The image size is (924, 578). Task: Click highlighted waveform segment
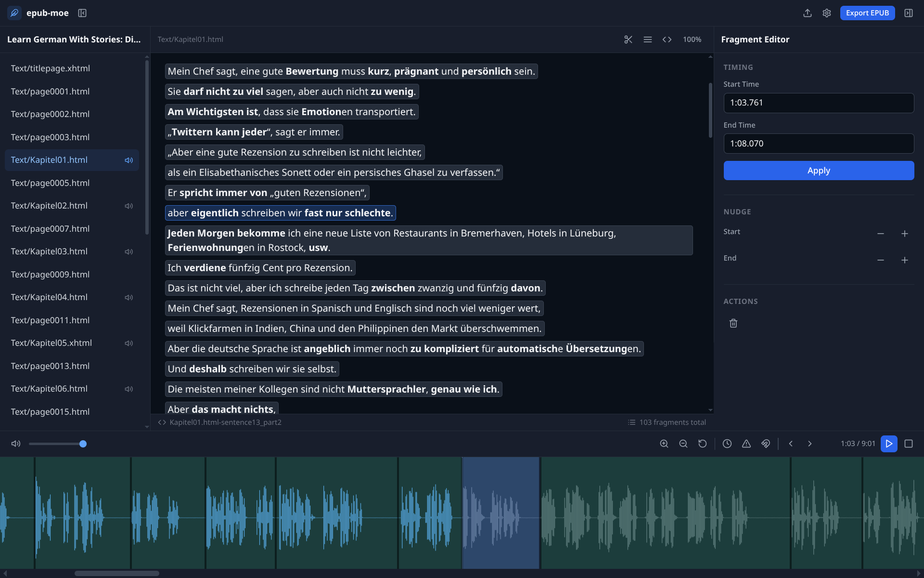[x=501, y=513]
